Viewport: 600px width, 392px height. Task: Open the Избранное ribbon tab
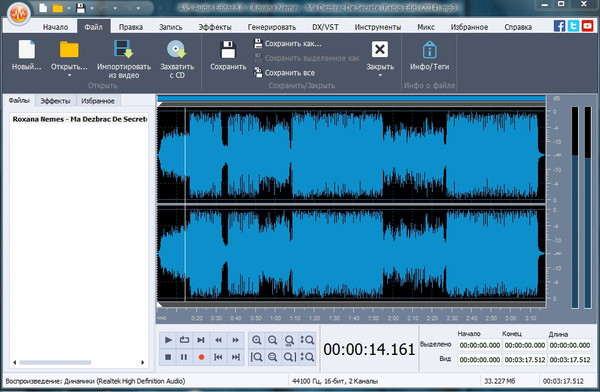[469, 27]
